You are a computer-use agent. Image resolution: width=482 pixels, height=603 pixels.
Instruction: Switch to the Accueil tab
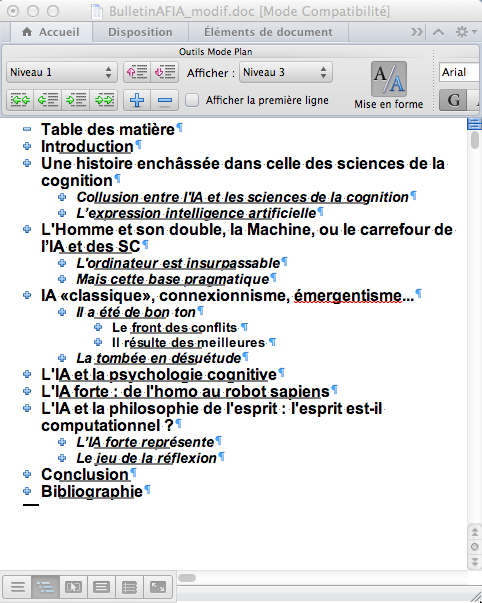click(x=51, y=32)
